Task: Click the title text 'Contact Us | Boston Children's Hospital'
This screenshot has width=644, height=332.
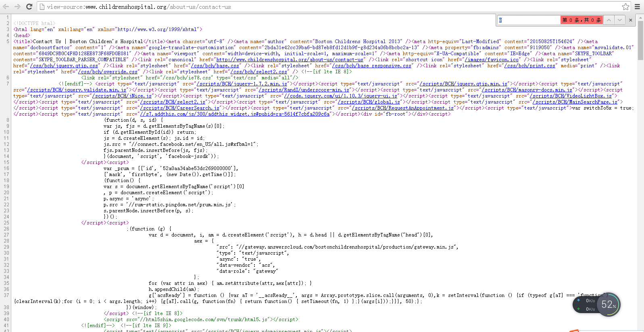Action: tap(88, 41)
